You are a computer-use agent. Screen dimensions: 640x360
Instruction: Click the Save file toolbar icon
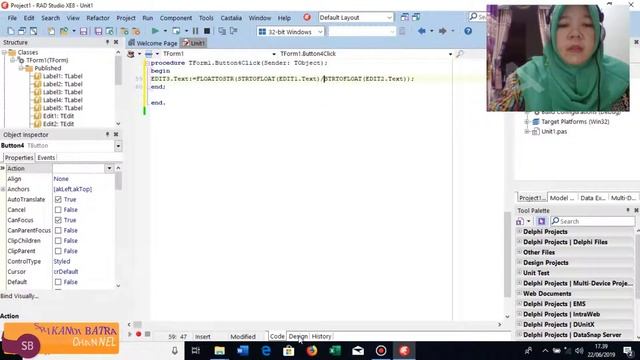(84, 31)
